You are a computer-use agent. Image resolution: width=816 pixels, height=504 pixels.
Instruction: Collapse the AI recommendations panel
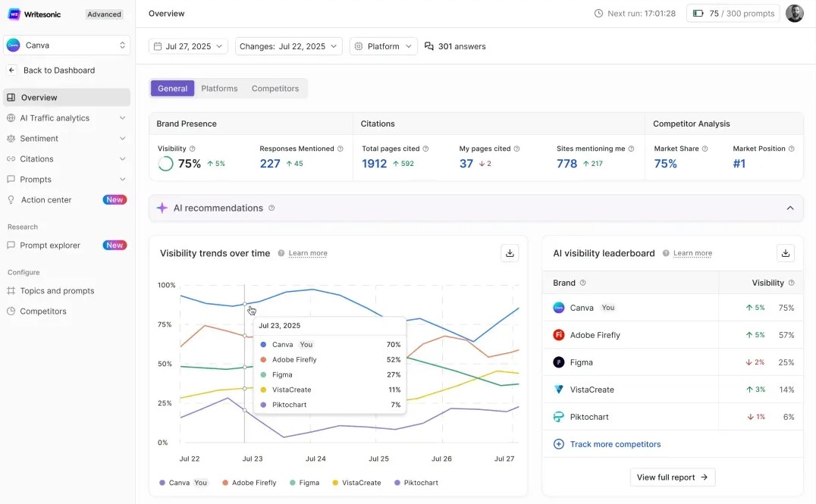[x=789, y=207]
